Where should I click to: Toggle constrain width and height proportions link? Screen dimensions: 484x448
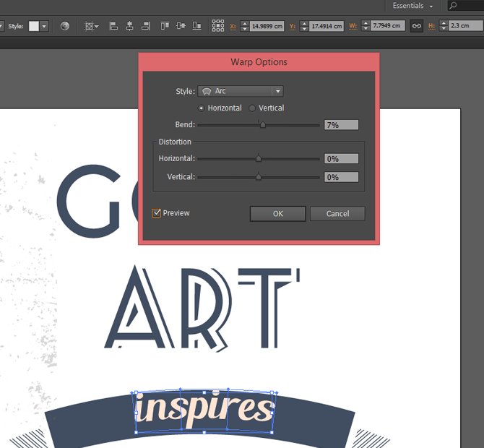click(x=416, y=26)
